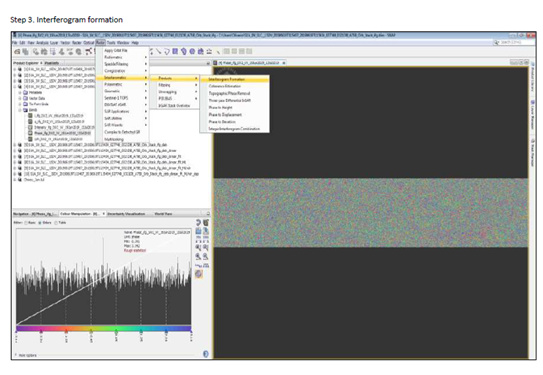Click the phase histogram chart
Viewport: 543px width, 375px height.
pos(104,277)
